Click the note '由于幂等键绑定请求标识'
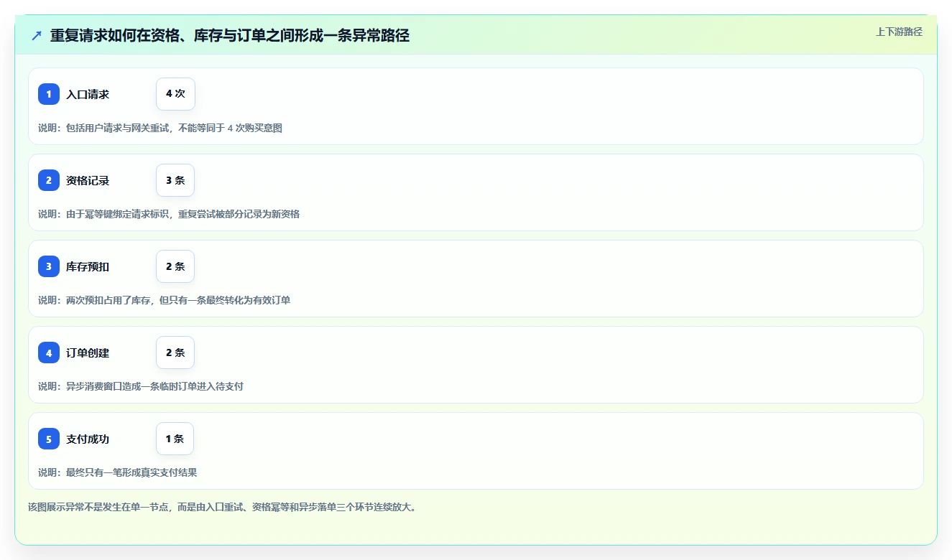This screenshot has height=560, width=952. tap(119, 214)
